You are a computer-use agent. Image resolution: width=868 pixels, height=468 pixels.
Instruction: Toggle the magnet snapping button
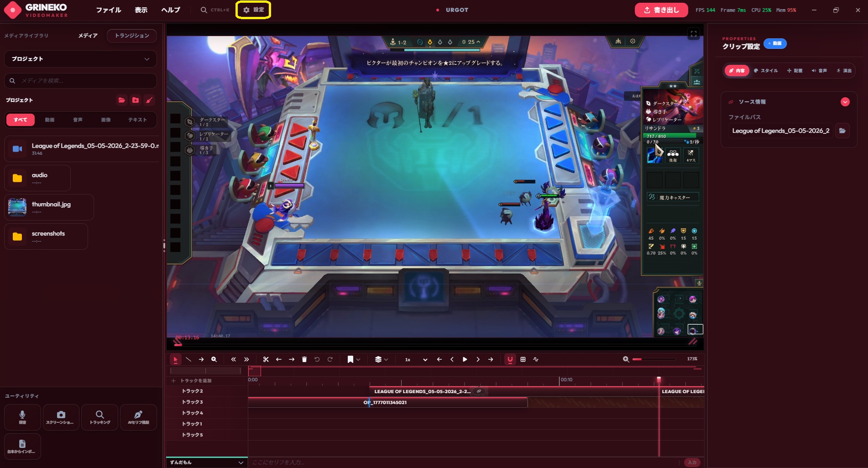pos(510,360)
